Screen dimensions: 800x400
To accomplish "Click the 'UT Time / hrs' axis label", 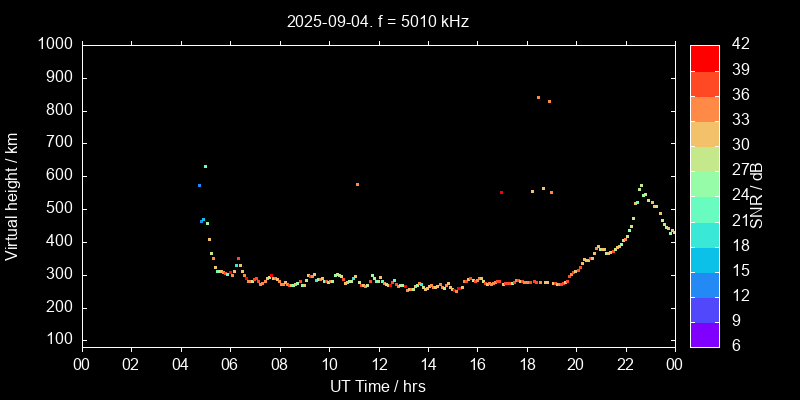I will click(377, 385).
